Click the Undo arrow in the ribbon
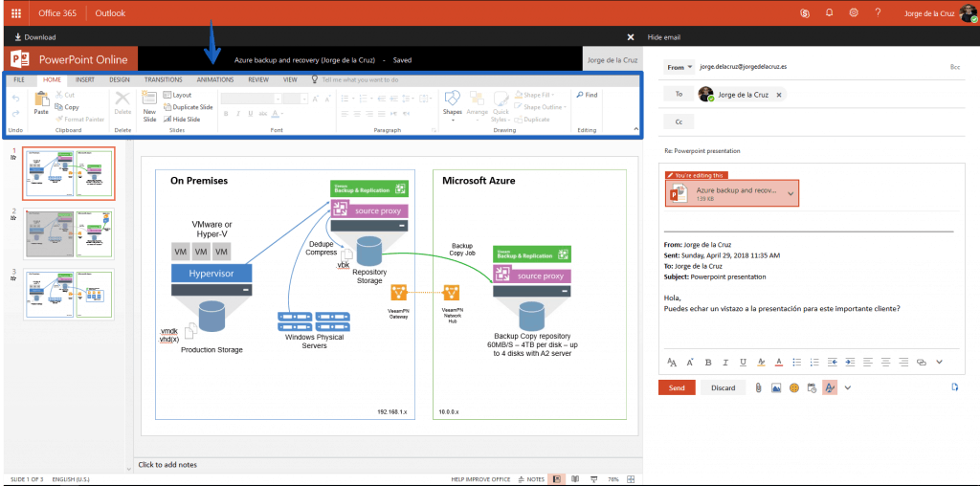The height and width of the screenshot is (486, 980). click(x=16, y=99)
